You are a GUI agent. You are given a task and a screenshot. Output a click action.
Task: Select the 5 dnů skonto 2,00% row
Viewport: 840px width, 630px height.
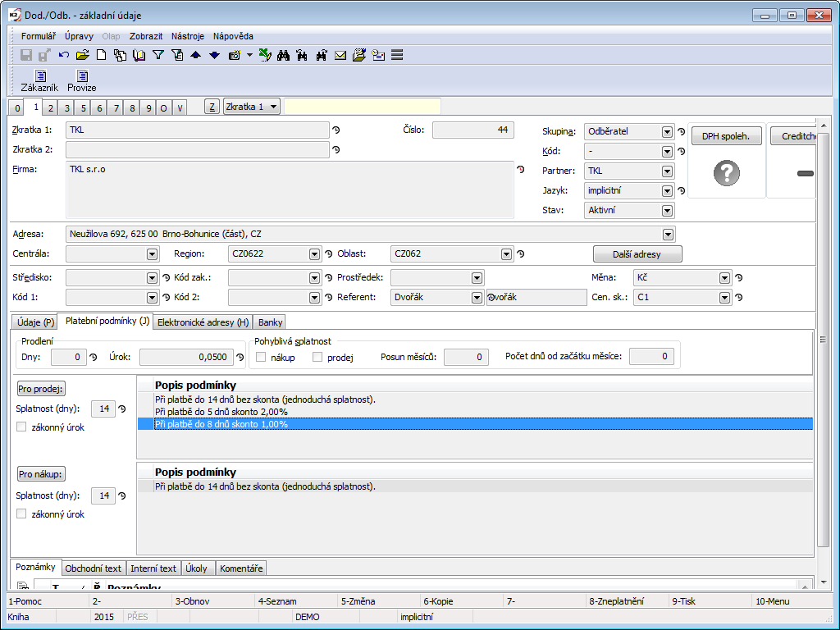click(221, 412)
